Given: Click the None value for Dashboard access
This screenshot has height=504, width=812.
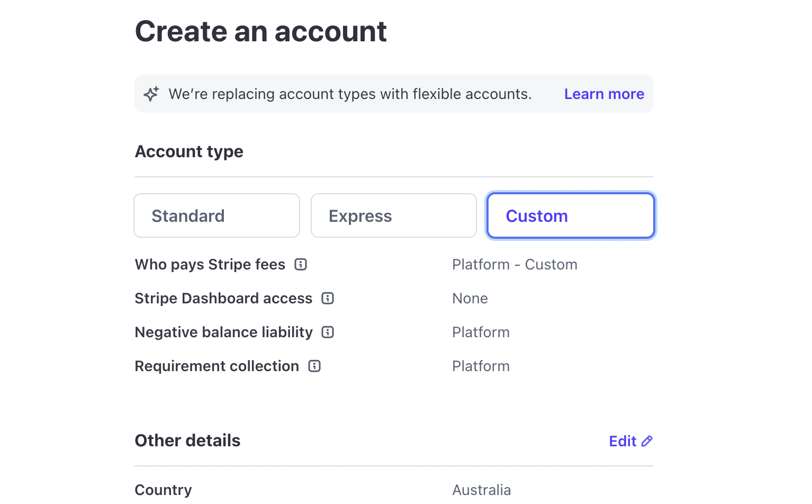Looking at the screenshot, I should pos(470,298).
